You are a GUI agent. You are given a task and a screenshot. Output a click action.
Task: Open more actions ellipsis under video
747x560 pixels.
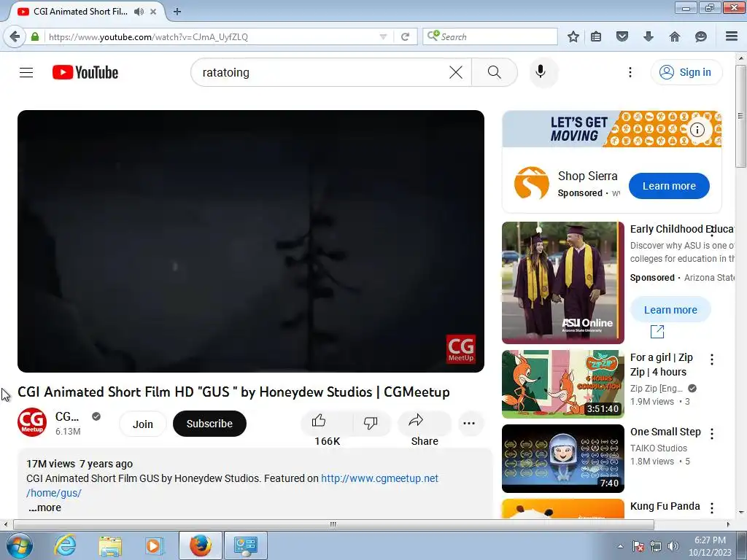tap(469, 424)
